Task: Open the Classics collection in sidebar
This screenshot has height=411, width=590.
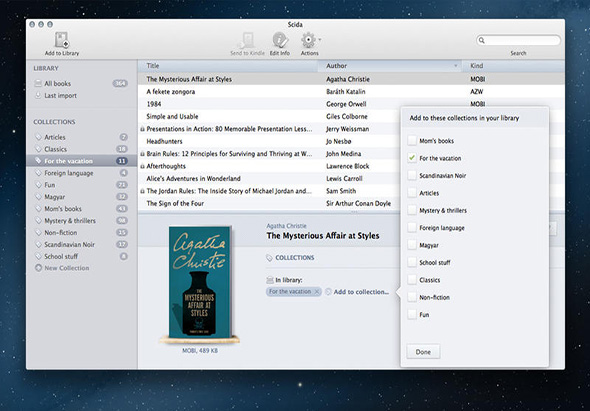Action: (81, 149)
